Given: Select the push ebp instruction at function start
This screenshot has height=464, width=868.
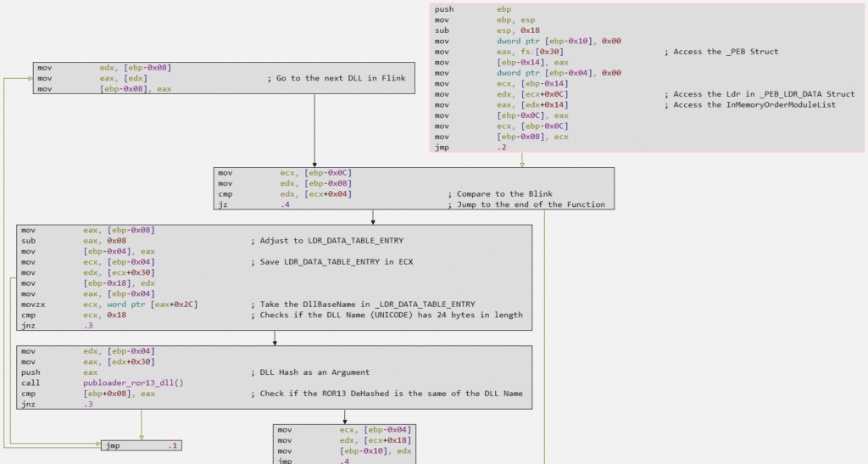Looking at the screenshot, I should [466, 8].
